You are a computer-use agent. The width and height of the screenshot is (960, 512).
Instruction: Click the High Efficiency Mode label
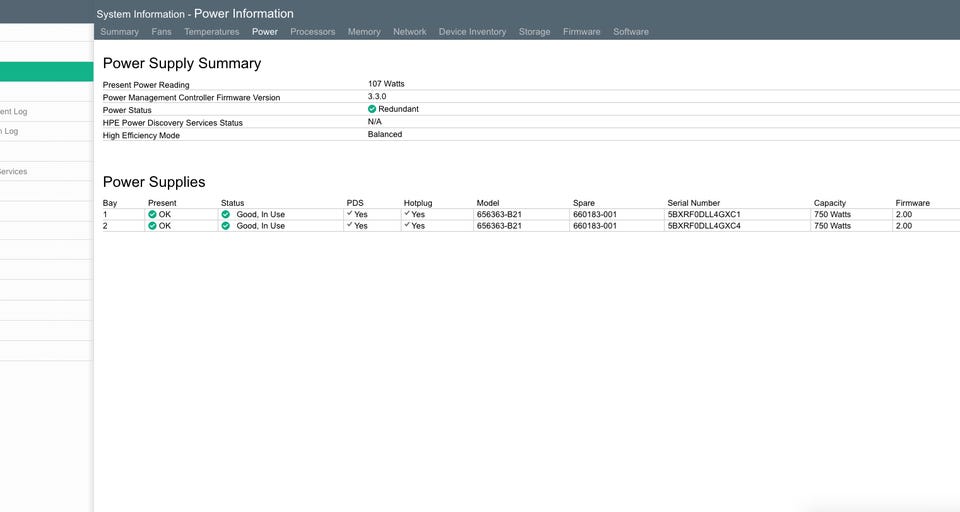pyautogui.click(x=141, y=135)
